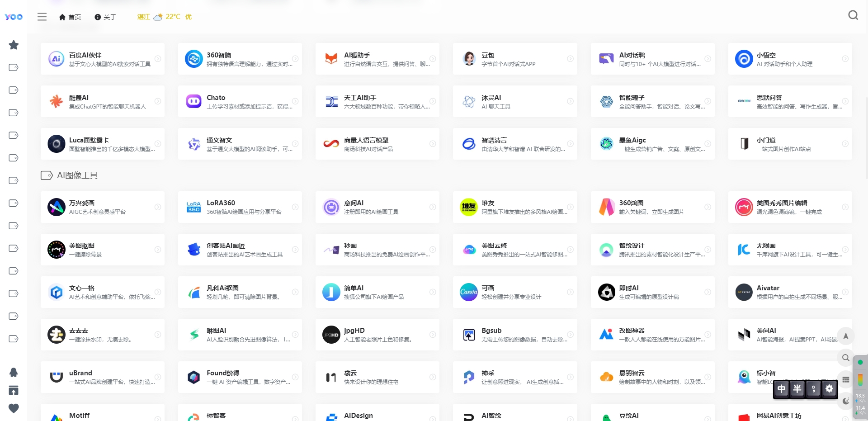Image resolution: width=868 pixels, height=421 pixels.
Task: Open the 文心一格 card
Action: tap(103, 292)
